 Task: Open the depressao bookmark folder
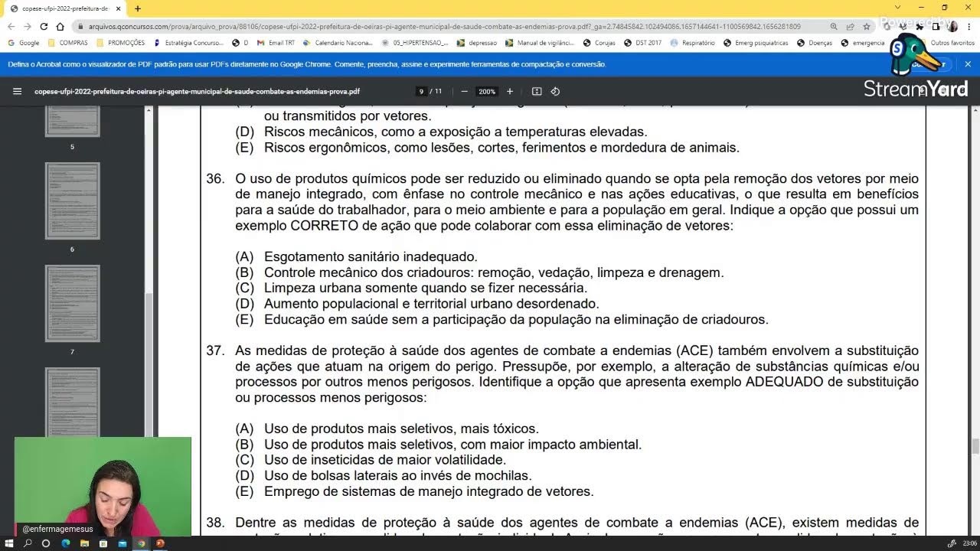476,43
